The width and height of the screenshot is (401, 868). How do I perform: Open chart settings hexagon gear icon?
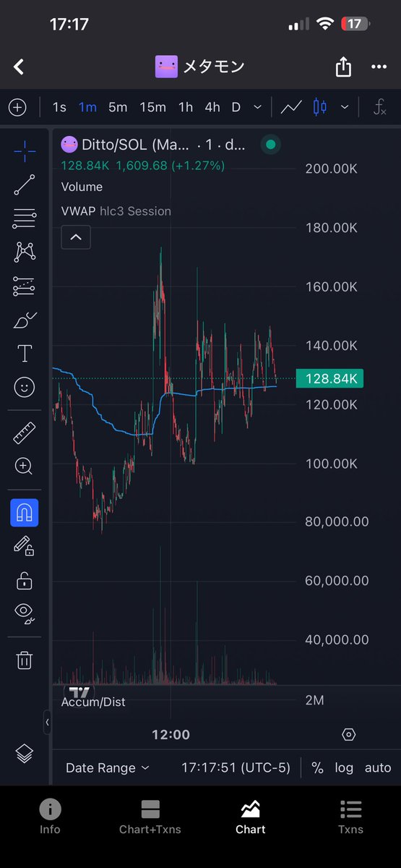tap(348, 735)
